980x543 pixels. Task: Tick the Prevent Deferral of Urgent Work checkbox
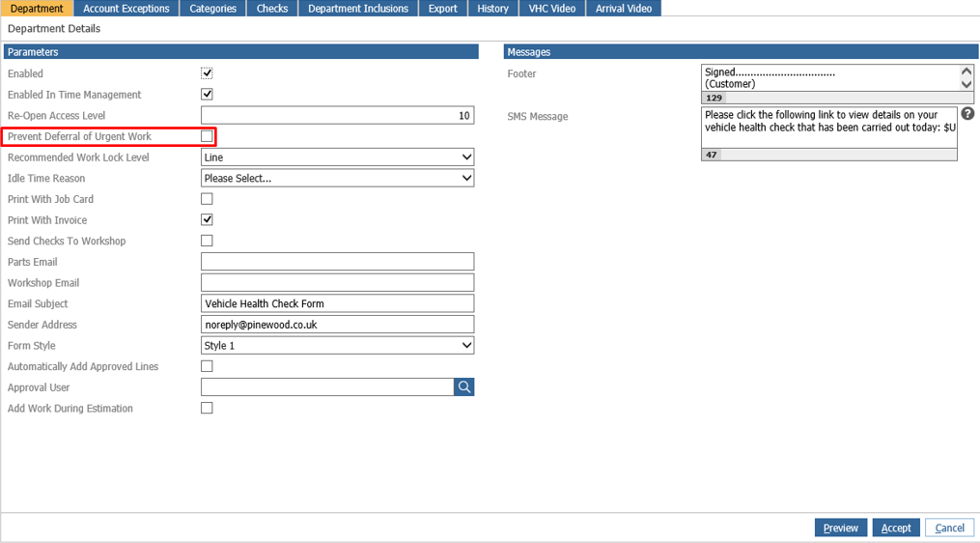click(x=207, y=136)
